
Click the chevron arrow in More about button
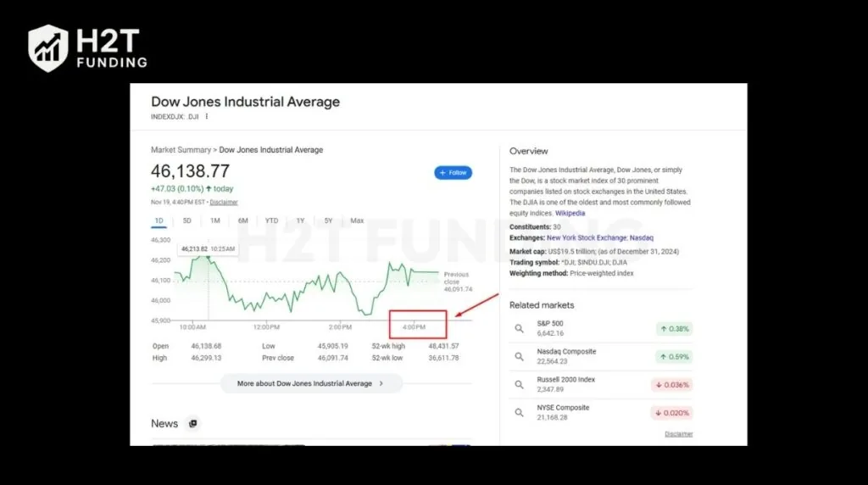(381, 383)
